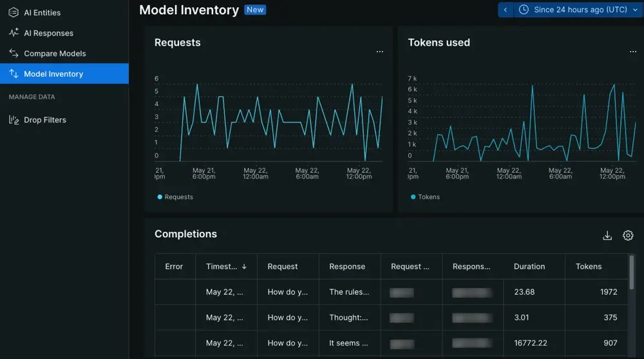The width and height of the screenshot is (644, 359).
Task: Click the AI Responses waveform icon
Action: pos(14,33)
